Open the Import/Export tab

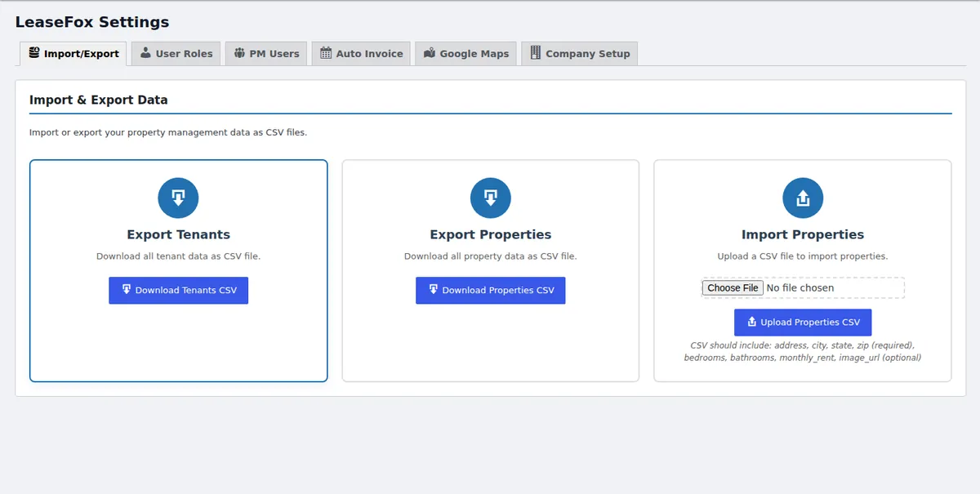(x=73, y=54)
